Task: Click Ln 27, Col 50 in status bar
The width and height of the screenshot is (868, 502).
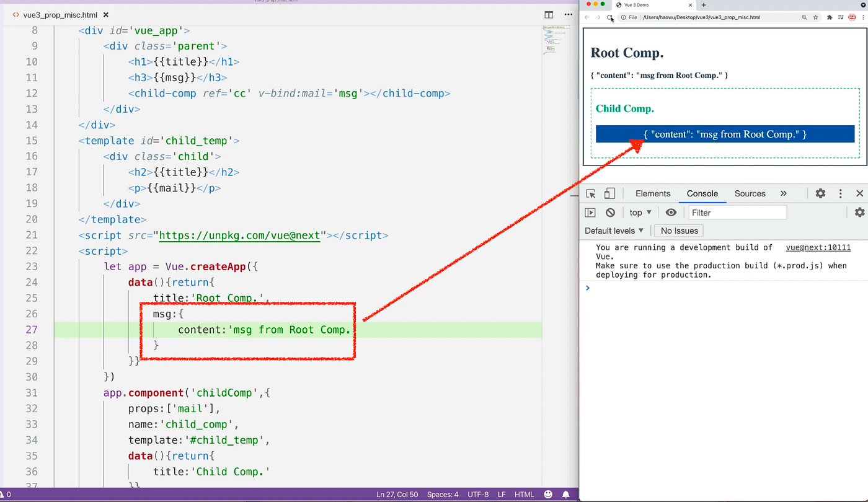Action: 397,495
